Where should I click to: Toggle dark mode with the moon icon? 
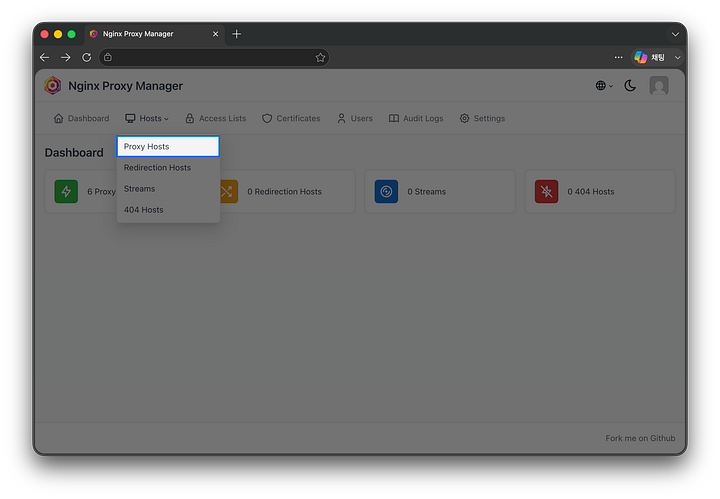pos(630,86)
